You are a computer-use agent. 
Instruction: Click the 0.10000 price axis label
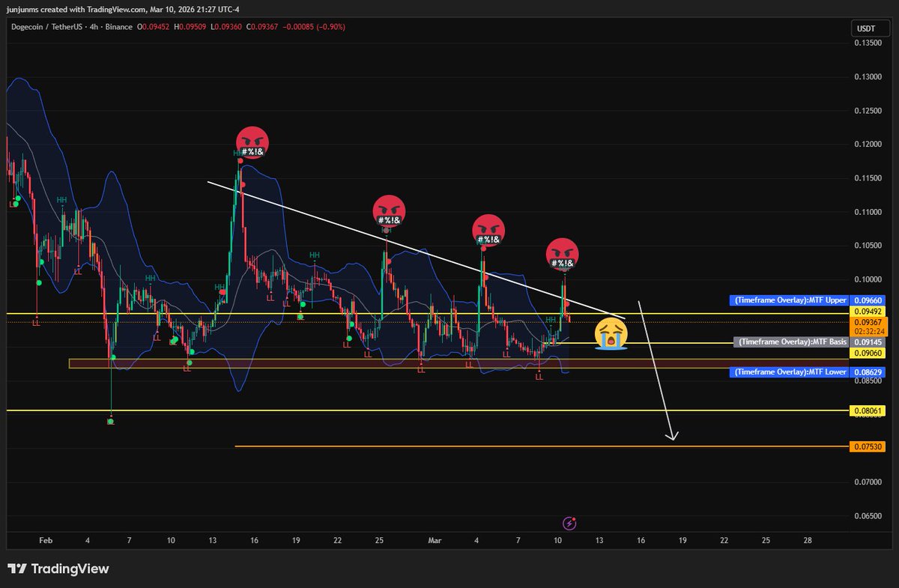pos(868,279)
